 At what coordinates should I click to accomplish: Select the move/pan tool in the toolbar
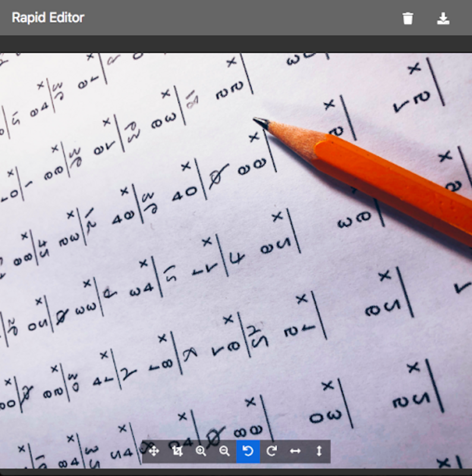point(153,451)
